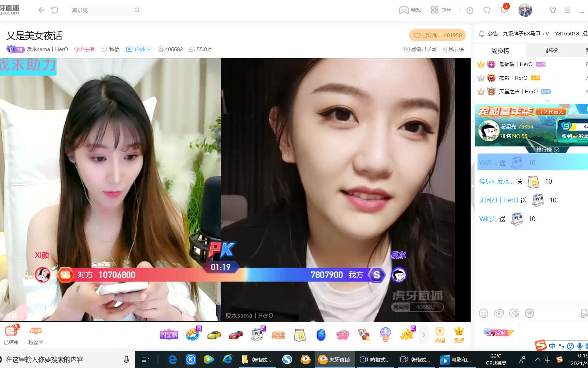588x368 pixels.
Task: Toggle the 梗 meme chat mode
Action: click(x=530, y=313)
